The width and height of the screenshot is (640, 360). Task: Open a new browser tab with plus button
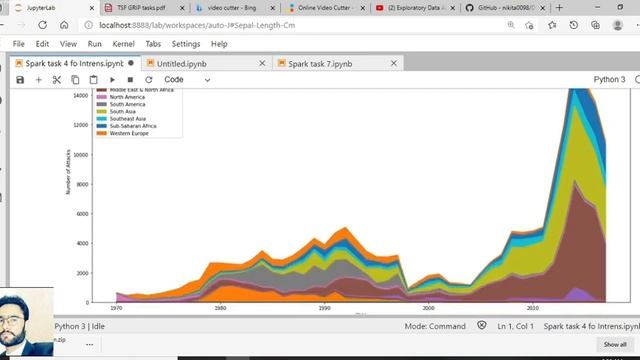(x=559, y=8)
